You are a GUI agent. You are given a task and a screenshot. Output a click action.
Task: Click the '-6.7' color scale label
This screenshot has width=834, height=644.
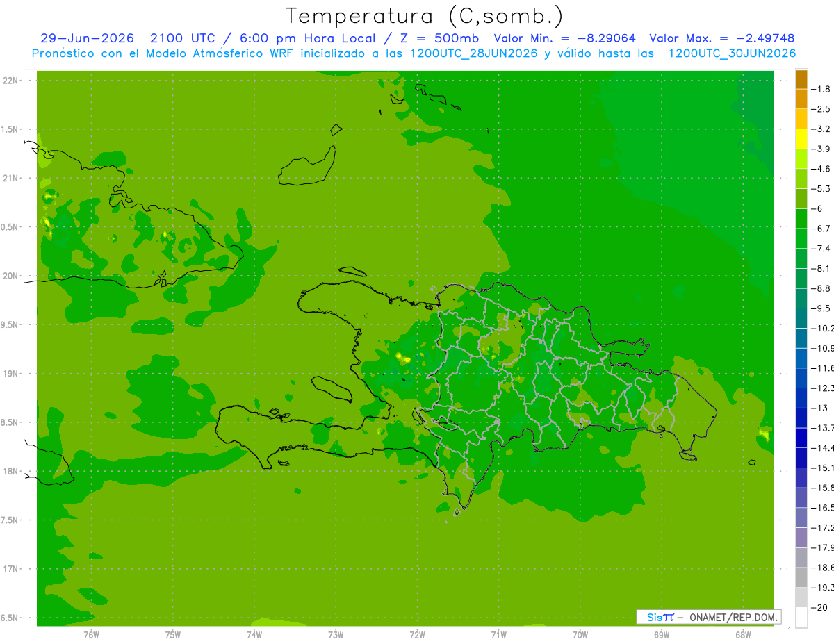(x=821, y=229)
